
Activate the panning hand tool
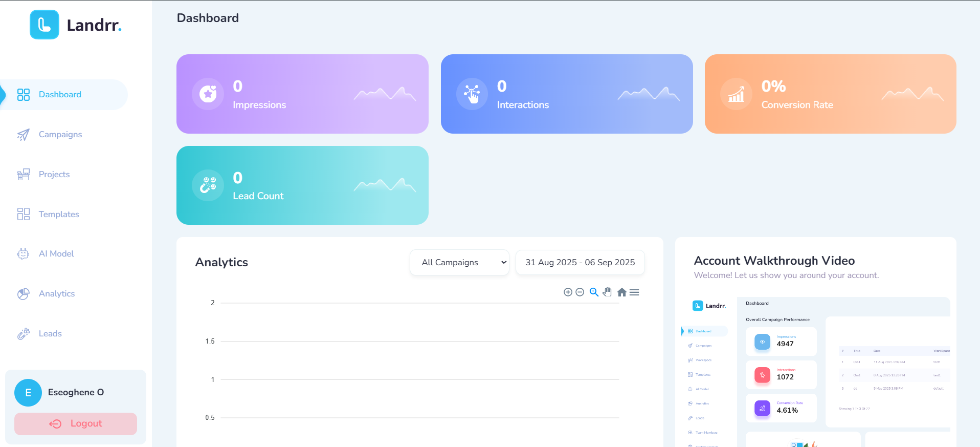pos(607,292)
